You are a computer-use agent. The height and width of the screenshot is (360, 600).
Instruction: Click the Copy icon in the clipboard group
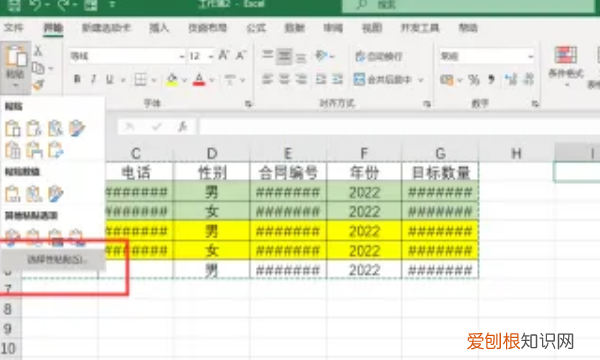click(x=38, y=68)
